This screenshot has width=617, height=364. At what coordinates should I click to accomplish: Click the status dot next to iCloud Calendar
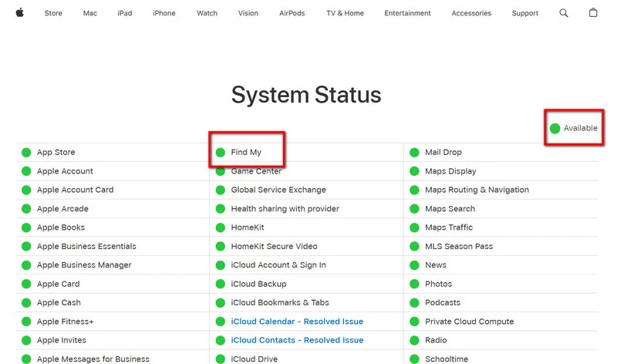tap(221, 322)
